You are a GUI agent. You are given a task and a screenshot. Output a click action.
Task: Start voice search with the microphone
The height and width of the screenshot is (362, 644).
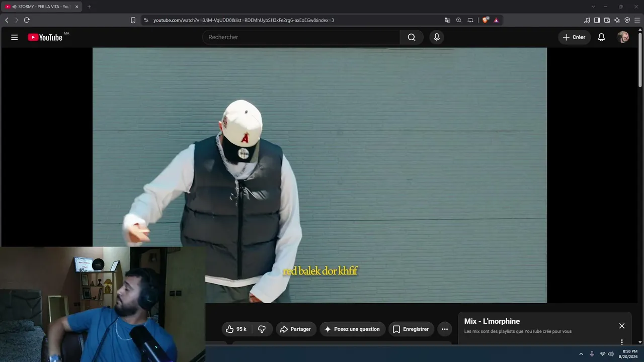[437, 37]
